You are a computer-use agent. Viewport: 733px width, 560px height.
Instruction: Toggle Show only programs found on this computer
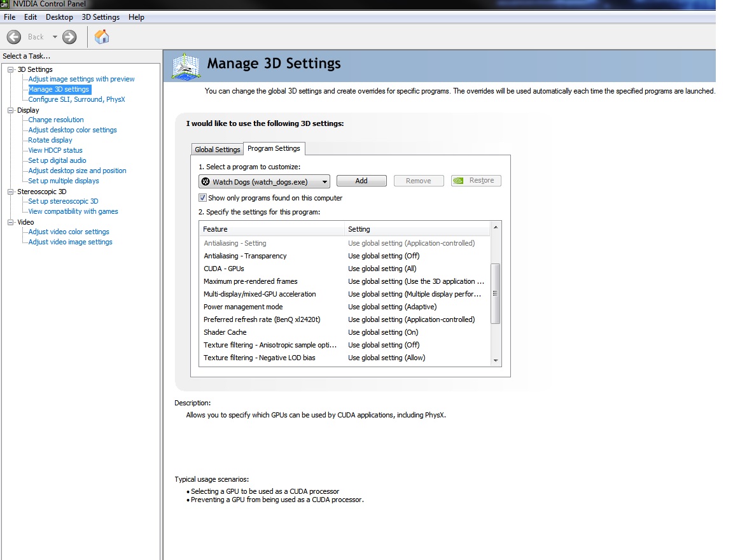[x=202, y=198]
